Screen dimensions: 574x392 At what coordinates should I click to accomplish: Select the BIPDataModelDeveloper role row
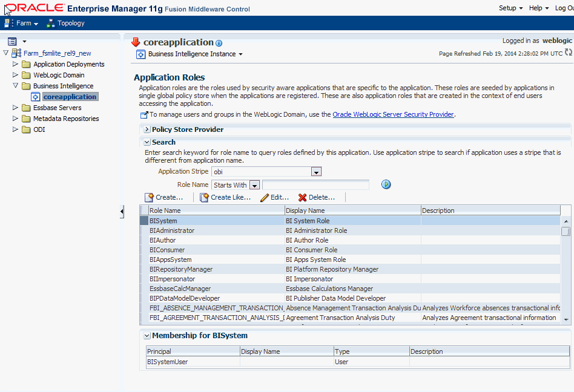pyautogui.click(x=350, y=298)
